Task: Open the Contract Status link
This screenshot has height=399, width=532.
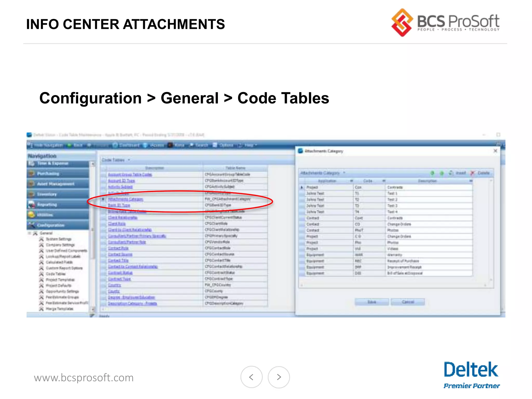Action: tap(120, 273)
